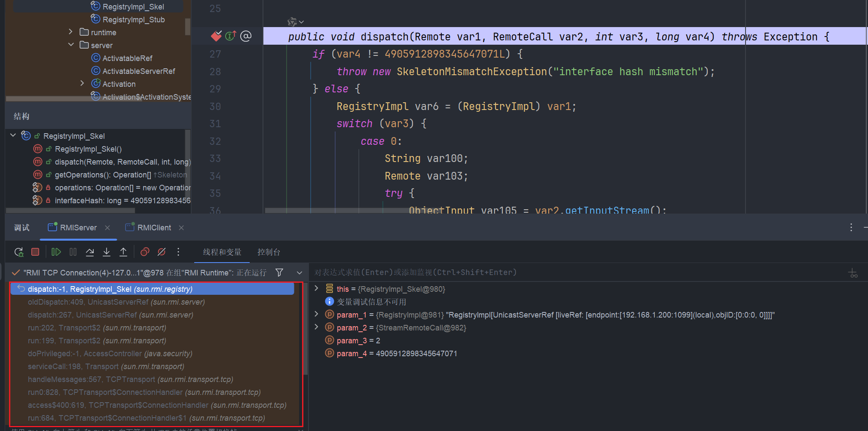Close the RMIClient debug tab
This screenshot has width=868, height=431.
click(181, 228)
